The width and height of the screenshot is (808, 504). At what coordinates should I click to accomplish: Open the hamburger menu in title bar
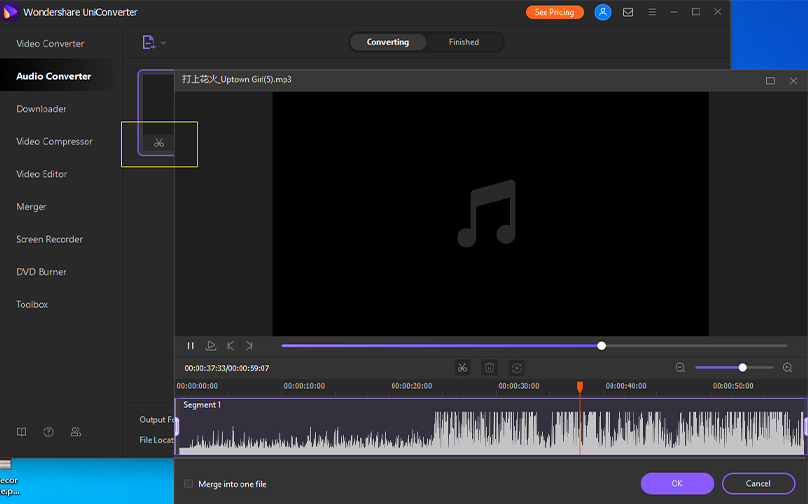pos(652,12)
